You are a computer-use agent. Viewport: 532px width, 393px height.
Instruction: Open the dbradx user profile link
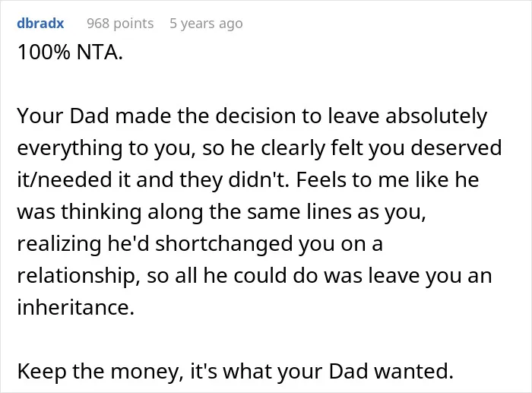(40, 24)
